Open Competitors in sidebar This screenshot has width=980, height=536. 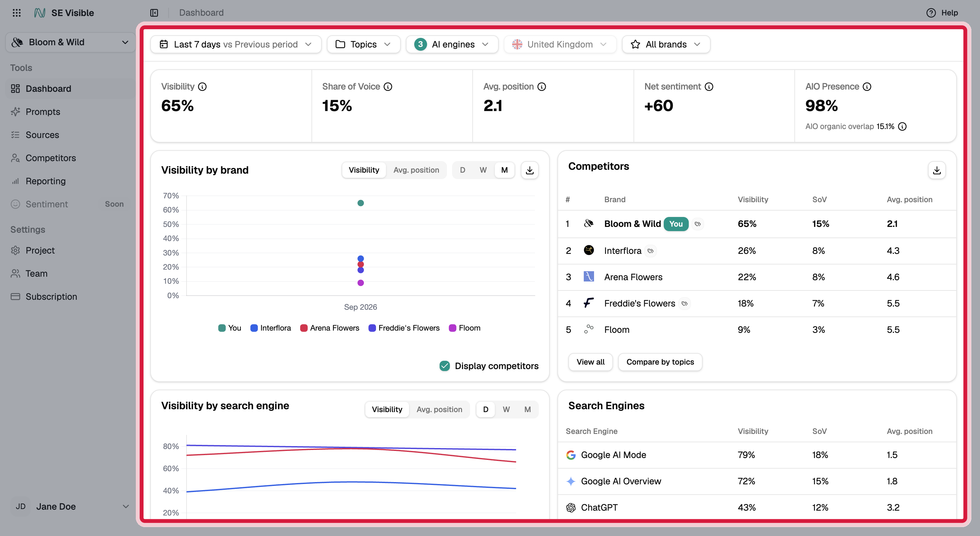coord(70,158)
